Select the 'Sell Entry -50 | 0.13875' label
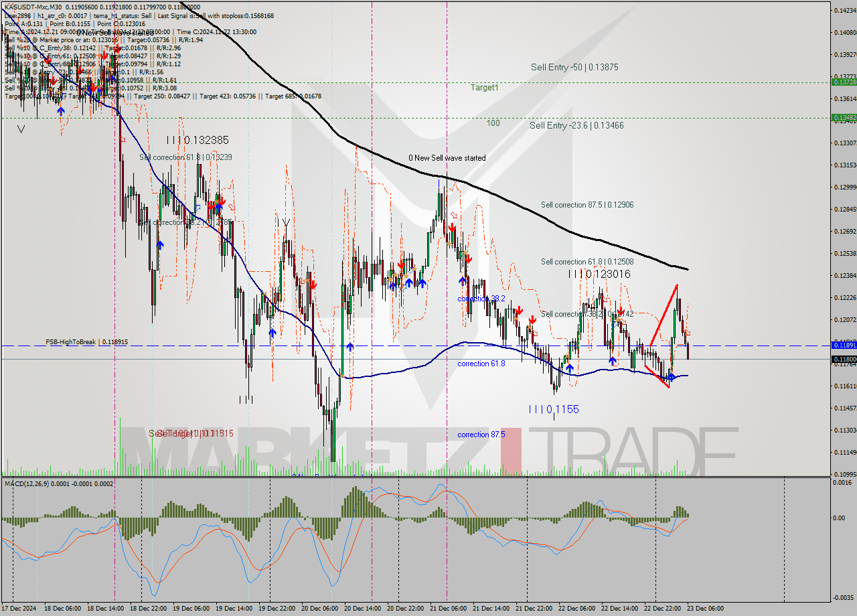Screen dimensions: 857x616 click(574, 67)
